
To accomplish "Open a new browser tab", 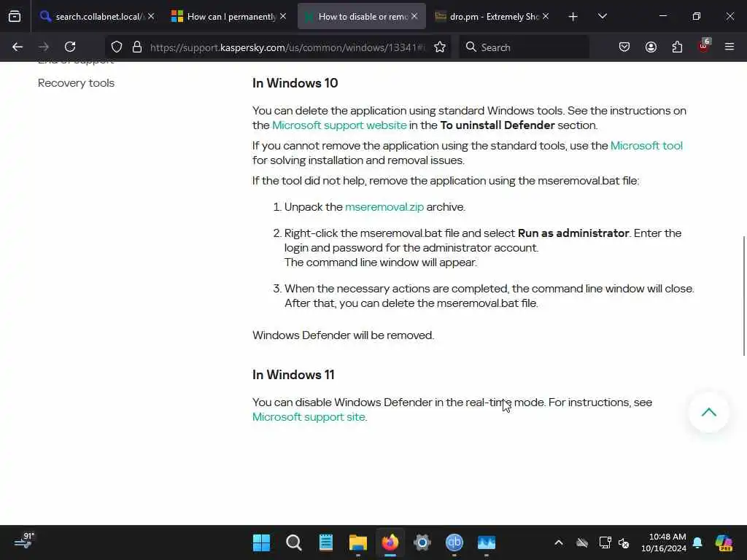I will point(573,17).
